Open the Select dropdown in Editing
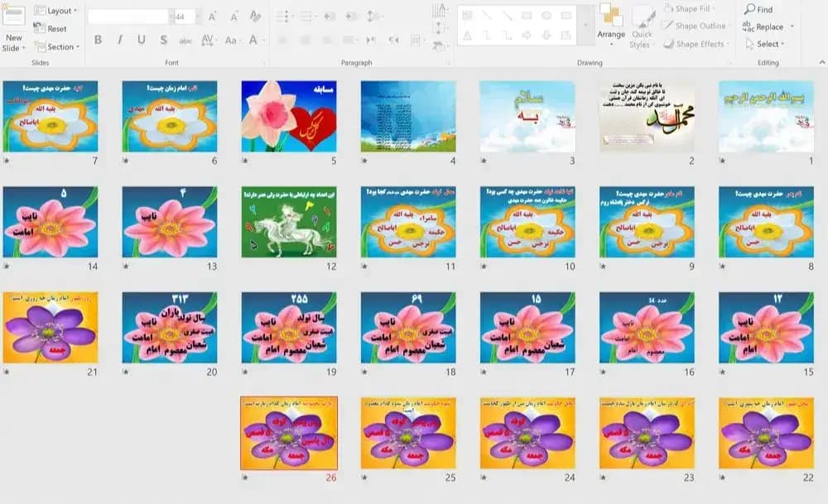The image size is (828, 504). pyautogui.click(x=765, y=44)
